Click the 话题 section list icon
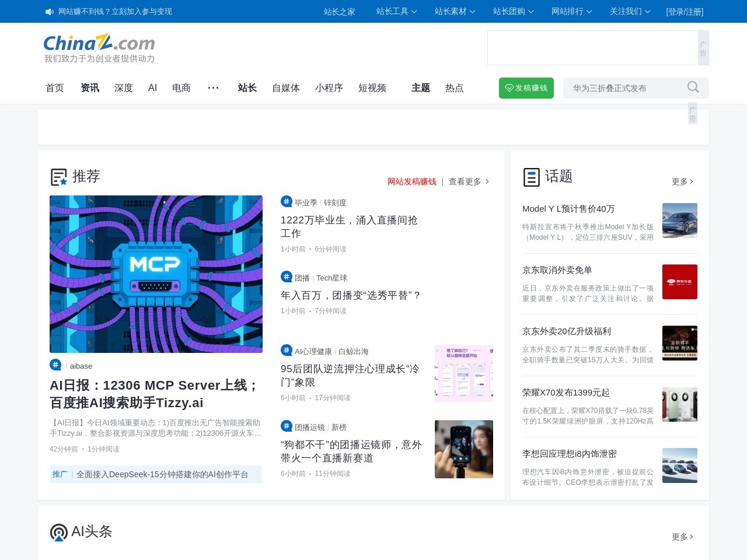This screenshot has width=747, height=560. pyautogui.click(x=531, y=177)
